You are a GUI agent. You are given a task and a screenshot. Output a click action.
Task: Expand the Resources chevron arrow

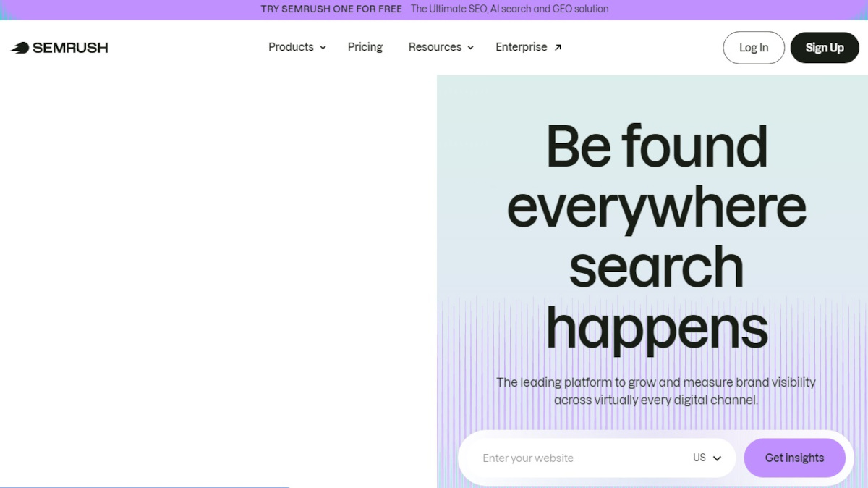470,48
